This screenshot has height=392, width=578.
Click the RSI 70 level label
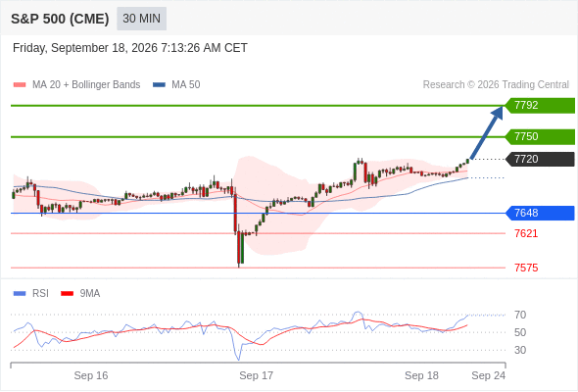[520, 315]
